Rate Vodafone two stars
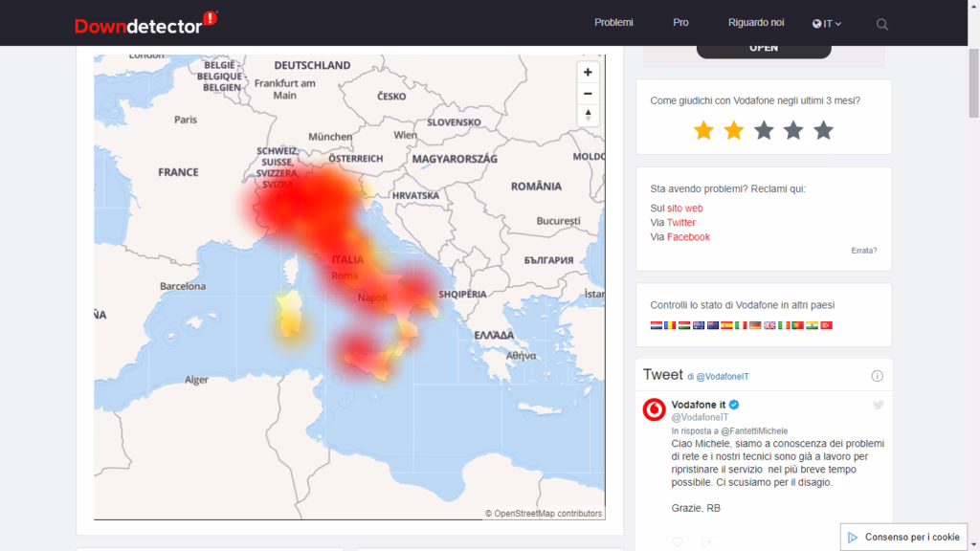 [x=734, y=130]
